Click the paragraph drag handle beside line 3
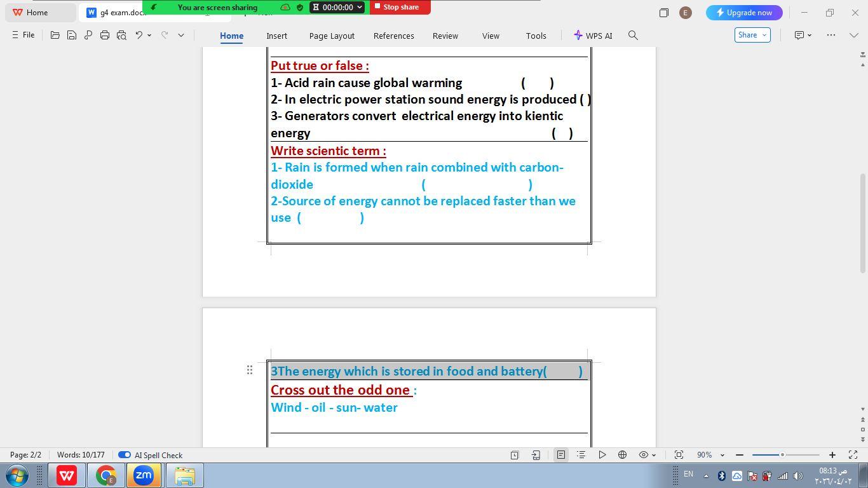 coord(250,370)
